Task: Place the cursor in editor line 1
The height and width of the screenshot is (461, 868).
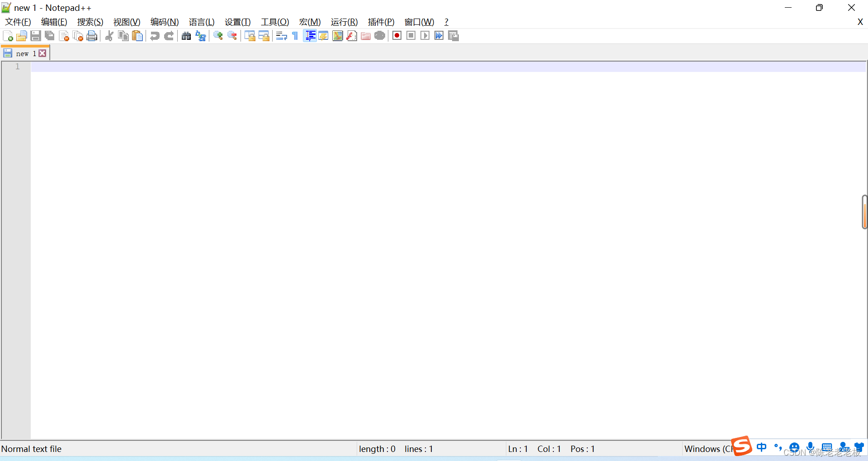Action: tap(448, 67)
